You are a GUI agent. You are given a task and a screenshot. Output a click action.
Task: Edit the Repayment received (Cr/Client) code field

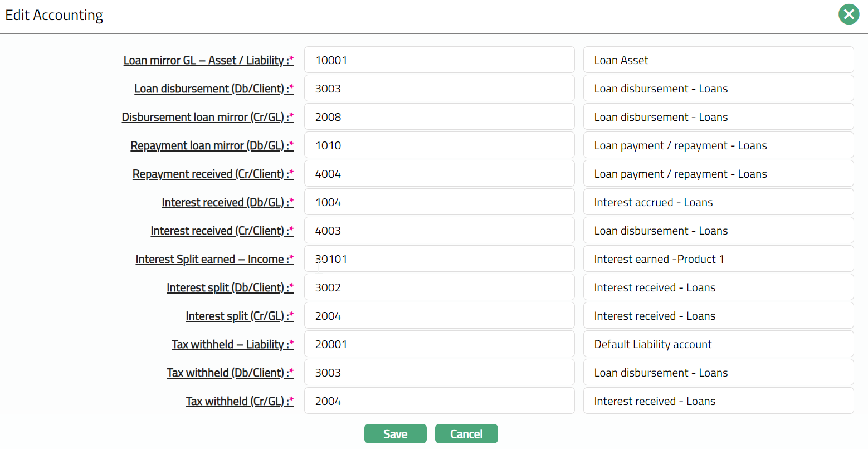(x=439, y=174)
